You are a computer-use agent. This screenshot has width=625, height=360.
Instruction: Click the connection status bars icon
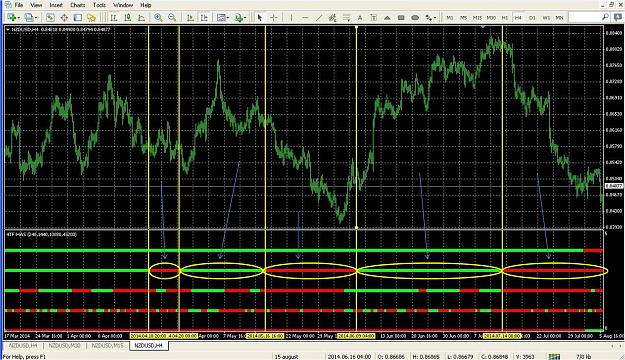click(x=554, y=356)
